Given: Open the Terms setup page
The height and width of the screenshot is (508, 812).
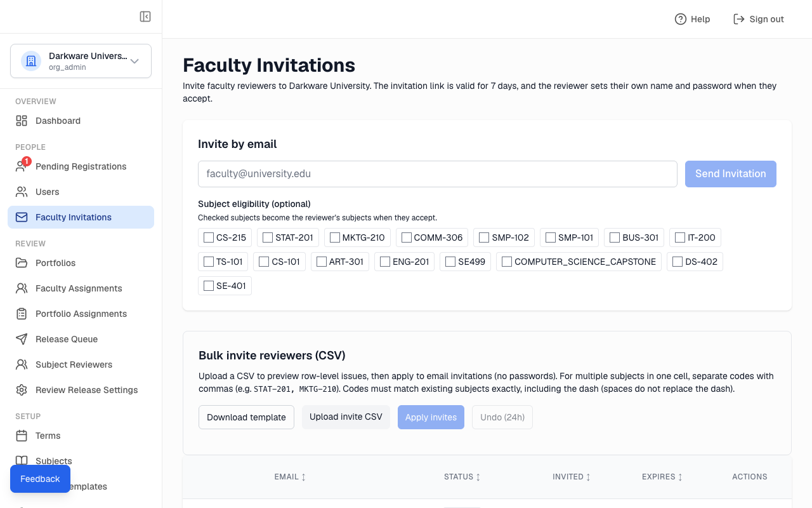Looking at the screenshot, I should coord(81,436).
